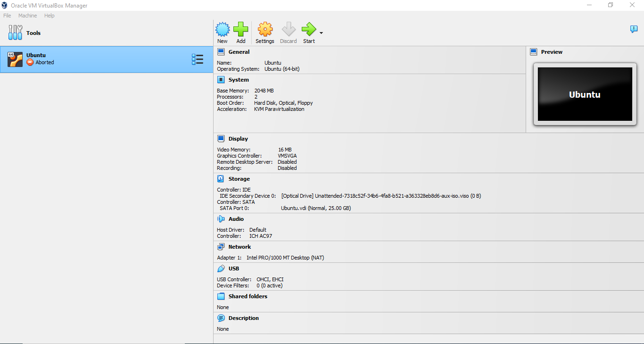Image resolution: width=644 pixels, height=344 pixels.
Task: Click the ICH AC97 audio controller value
Action: (x=261, y=236)
